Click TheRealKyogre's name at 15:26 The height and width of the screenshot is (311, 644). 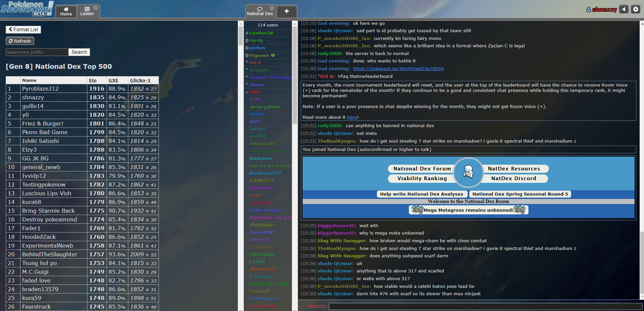(337, 248)
